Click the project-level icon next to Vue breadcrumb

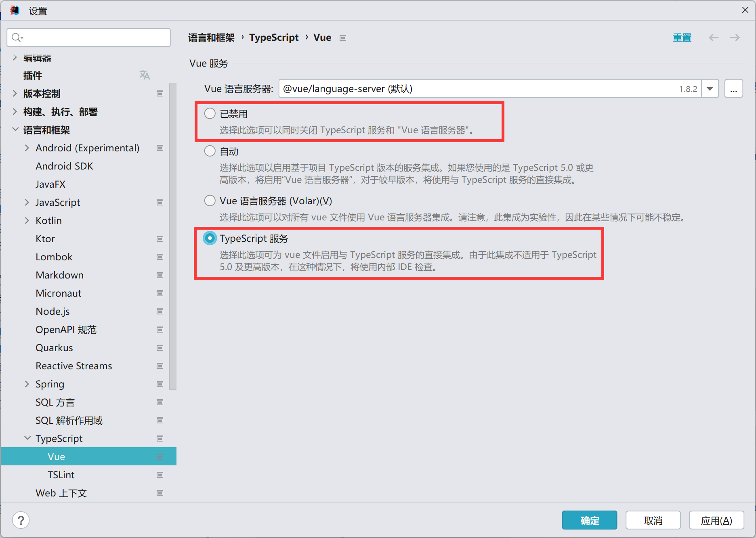343,38
